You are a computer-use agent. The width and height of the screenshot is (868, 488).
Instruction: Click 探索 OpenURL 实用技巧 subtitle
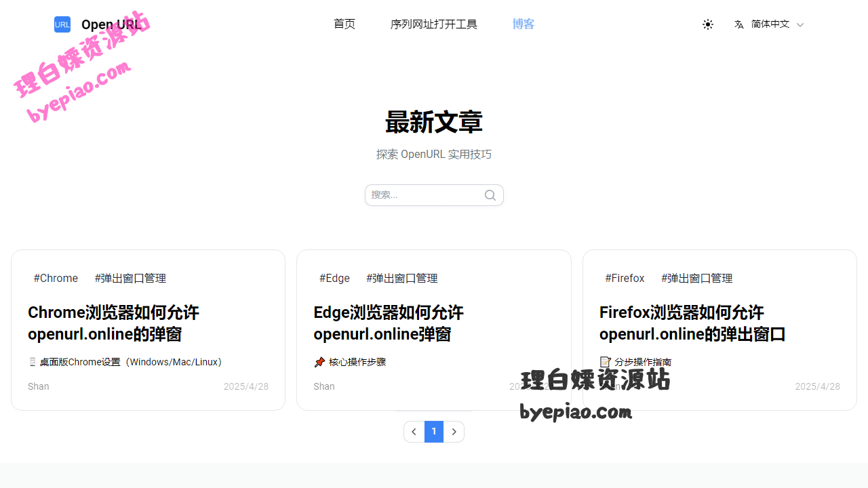click(434, 155)
